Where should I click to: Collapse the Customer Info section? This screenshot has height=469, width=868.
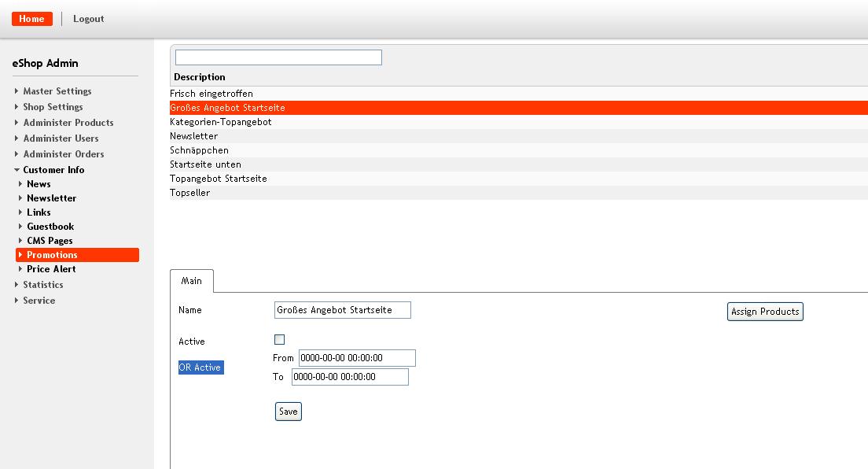53,170
